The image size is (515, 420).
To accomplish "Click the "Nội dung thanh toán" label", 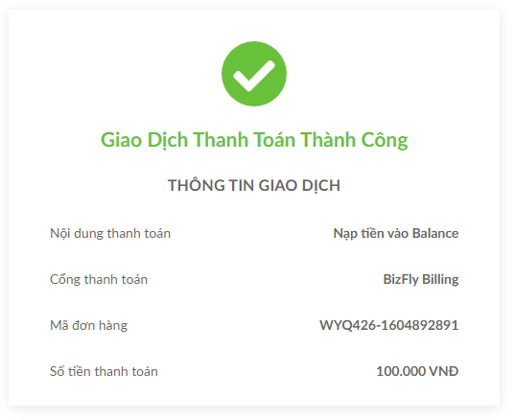I will pyautogui.click(x=110, y=233).
